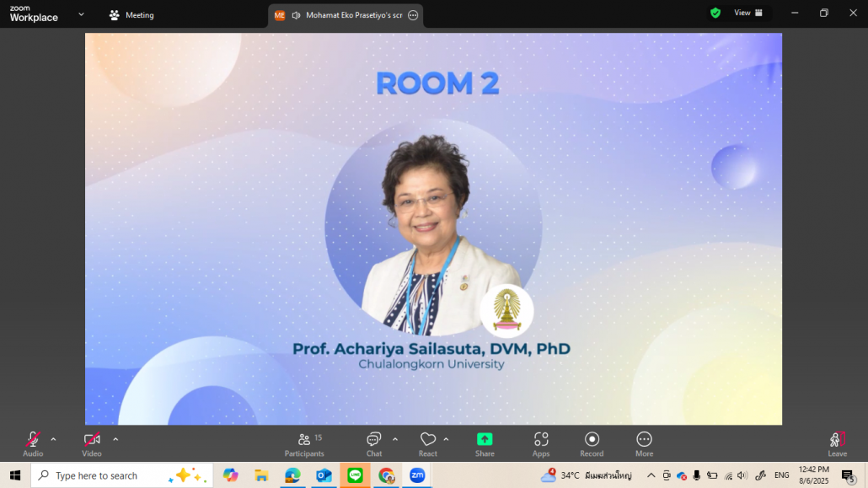The height and width of the screenshot is (488, 868).
Task: Expand audio options arrow beside Audio
Action: [53, 439]
